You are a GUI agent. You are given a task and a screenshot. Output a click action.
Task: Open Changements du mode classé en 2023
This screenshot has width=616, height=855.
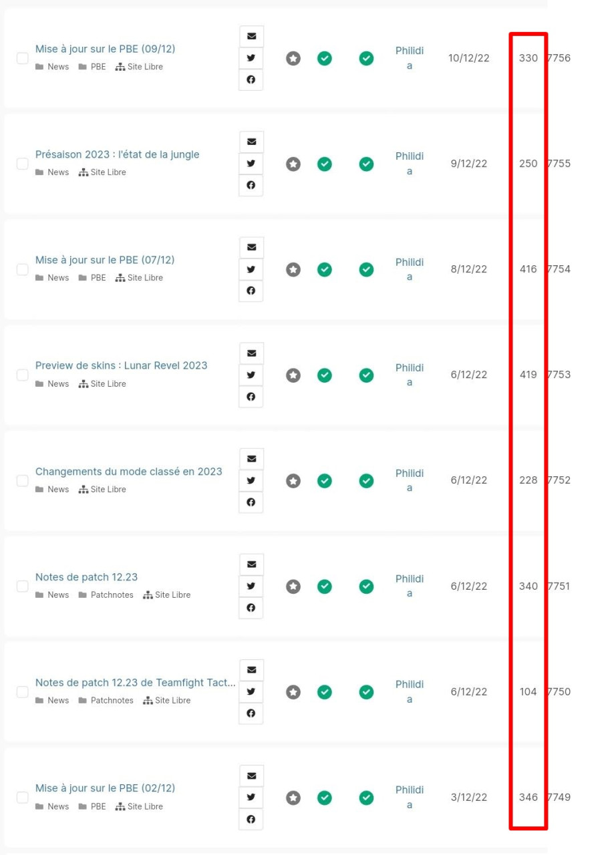(128, 472)
